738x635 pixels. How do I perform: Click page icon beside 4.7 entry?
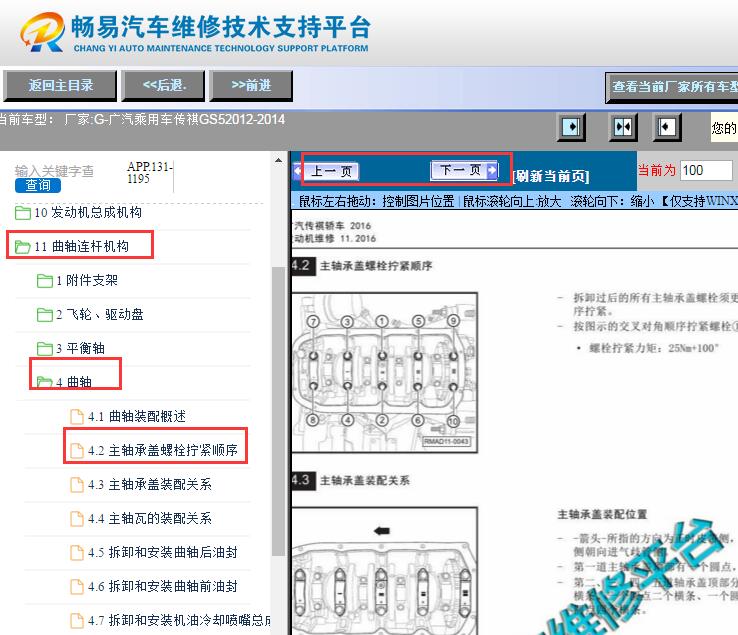pos(77,621)
